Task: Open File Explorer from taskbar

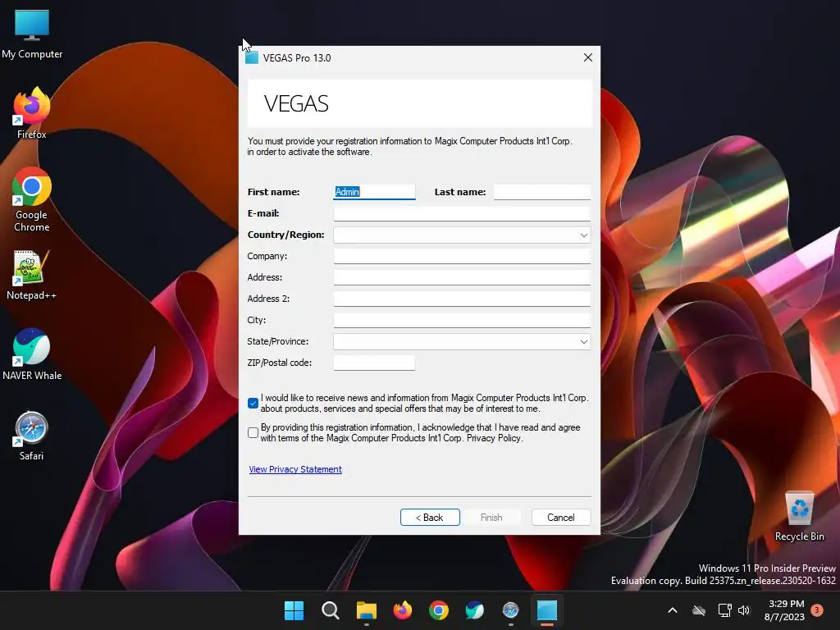Action: [x=367, y=610]
